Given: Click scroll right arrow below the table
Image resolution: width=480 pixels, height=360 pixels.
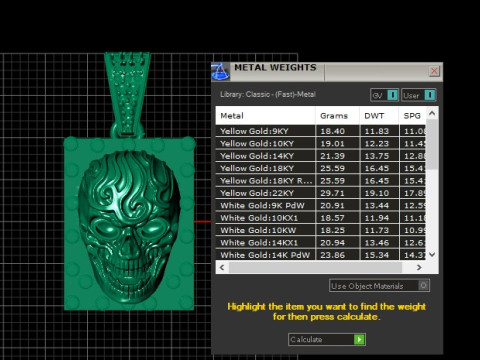Looking at the screenshot, I should coord(419,267).
